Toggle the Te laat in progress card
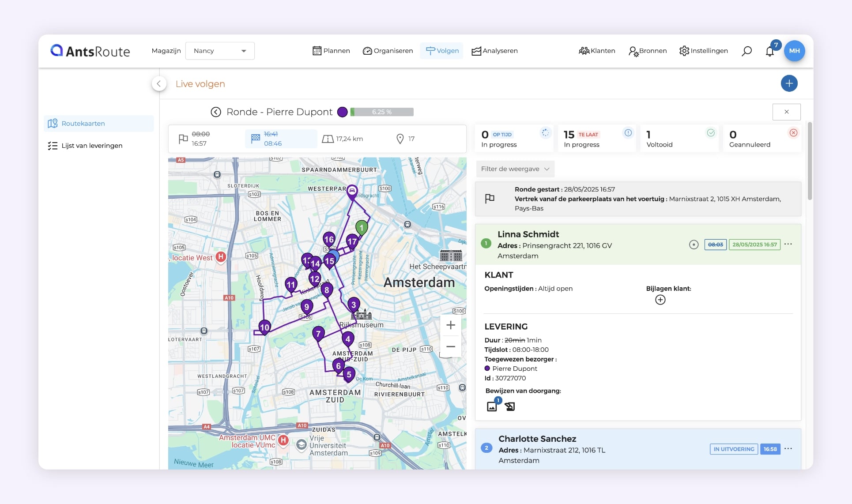The image size is (852, 504). (597, 139)
